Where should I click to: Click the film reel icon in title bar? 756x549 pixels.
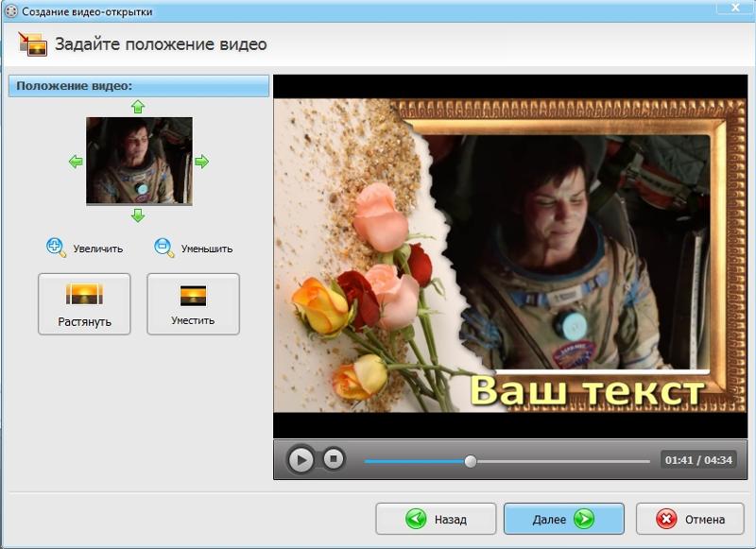[10, 11]
